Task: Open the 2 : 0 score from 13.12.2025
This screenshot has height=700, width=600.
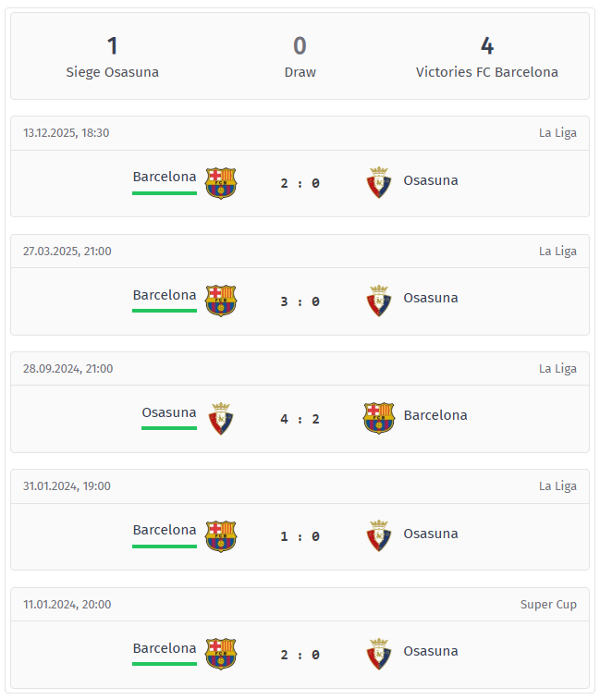Action: (300, 183)
